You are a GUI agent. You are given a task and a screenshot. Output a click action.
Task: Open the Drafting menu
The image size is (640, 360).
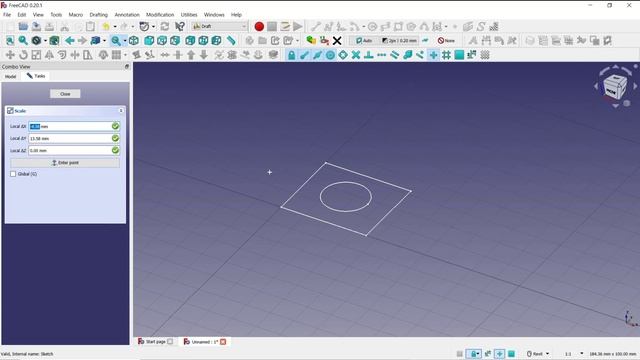(x=99, y=15)
